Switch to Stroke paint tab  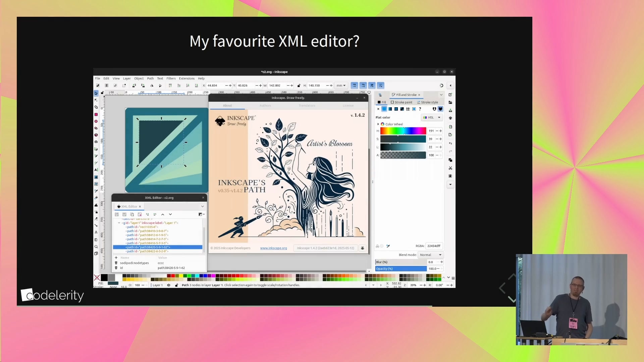pos(401,102)
